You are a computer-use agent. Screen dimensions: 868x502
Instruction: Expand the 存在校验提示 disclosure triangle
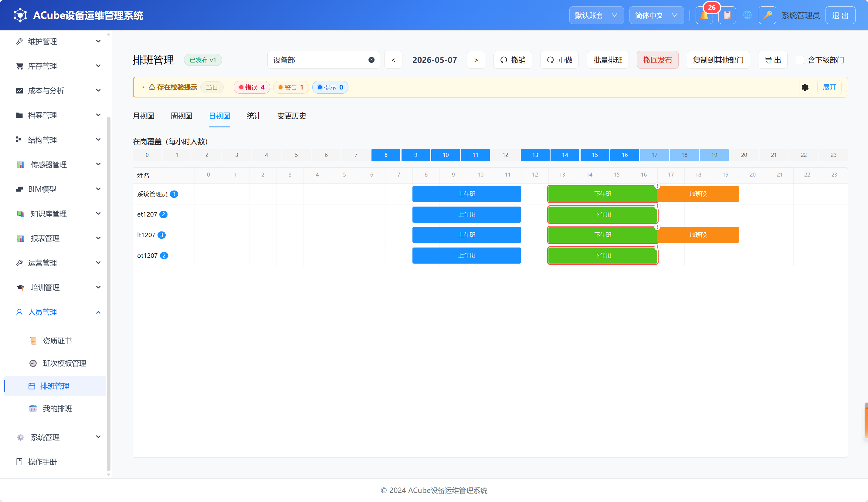pos(143,87)
